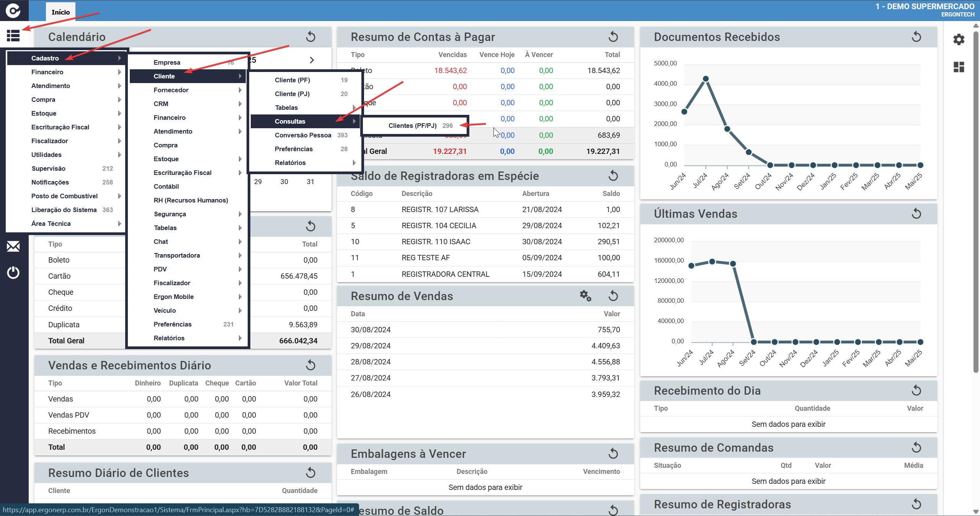
Task: Refresh Resumo de Contas à Pagar
Action: 613,37
